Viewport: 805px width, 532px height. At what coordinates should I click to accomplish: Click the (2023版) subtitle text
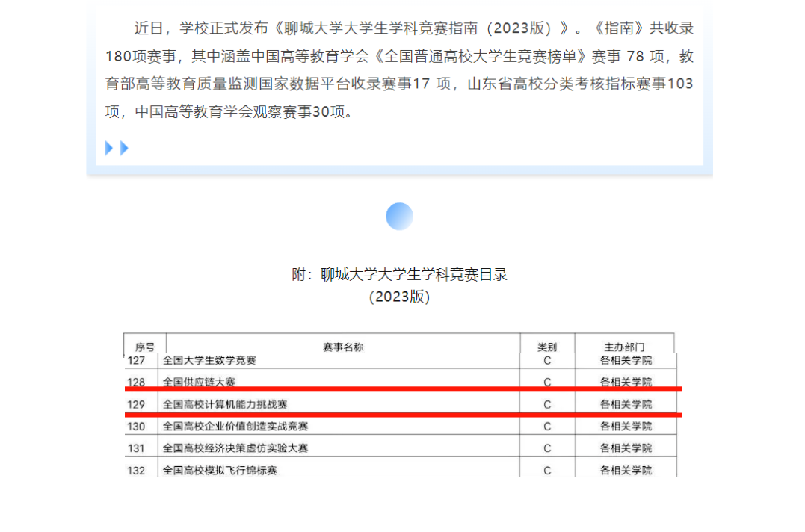click(399, 297)
